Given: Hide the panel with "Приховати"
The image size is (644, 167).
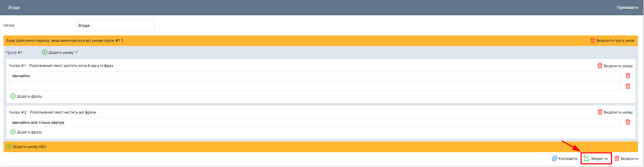Looking at the screenshot, I should [627, 7].
